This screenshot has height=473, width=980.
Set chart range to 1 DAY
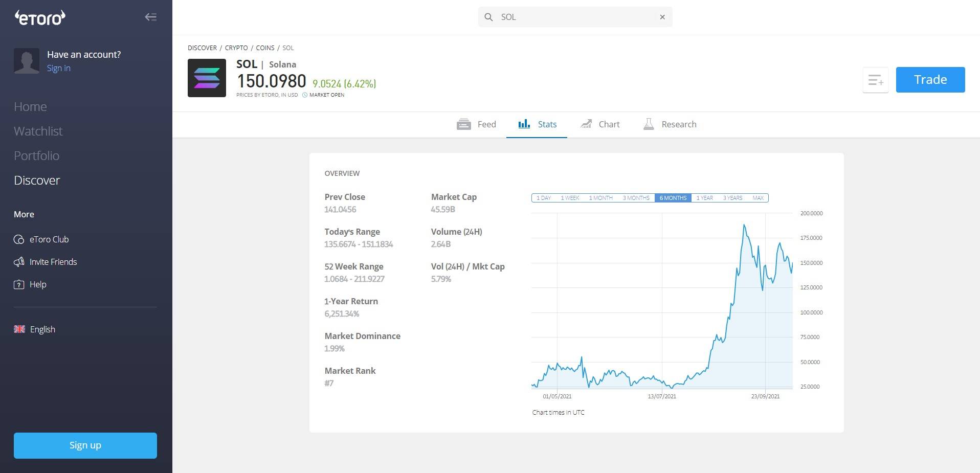tap(543, 198)
